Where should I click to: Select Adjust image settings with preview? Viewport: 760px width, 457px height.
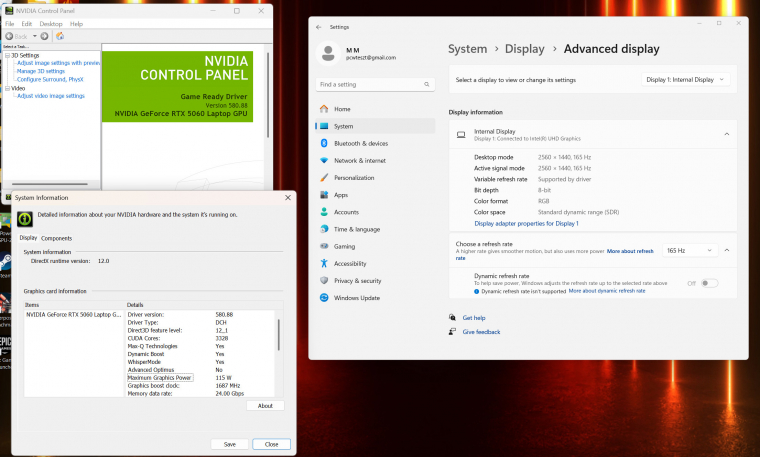59,63
